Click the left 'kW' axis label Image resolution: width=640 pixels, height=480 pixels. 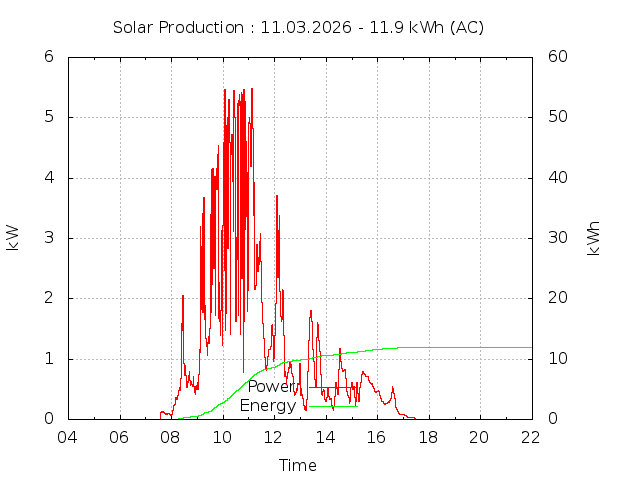pos(13,237)
